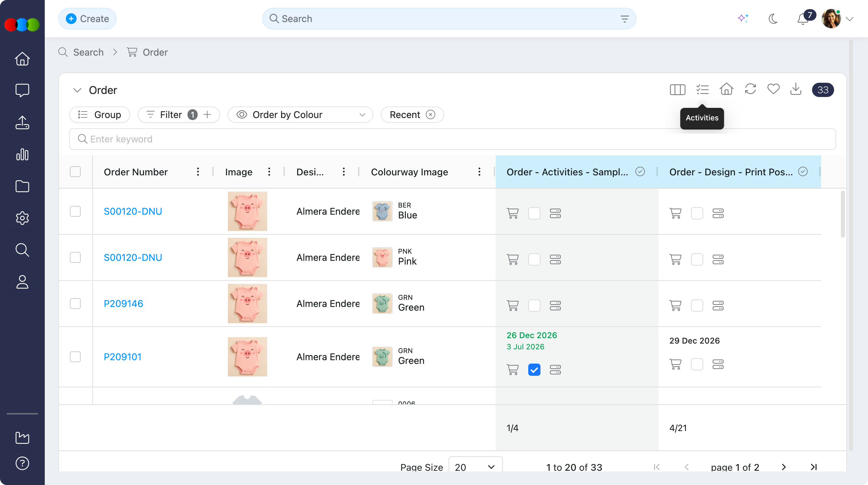Mark Order view as favorite heart
This screenshot has height=485, width=868.
tap(773, 89)
